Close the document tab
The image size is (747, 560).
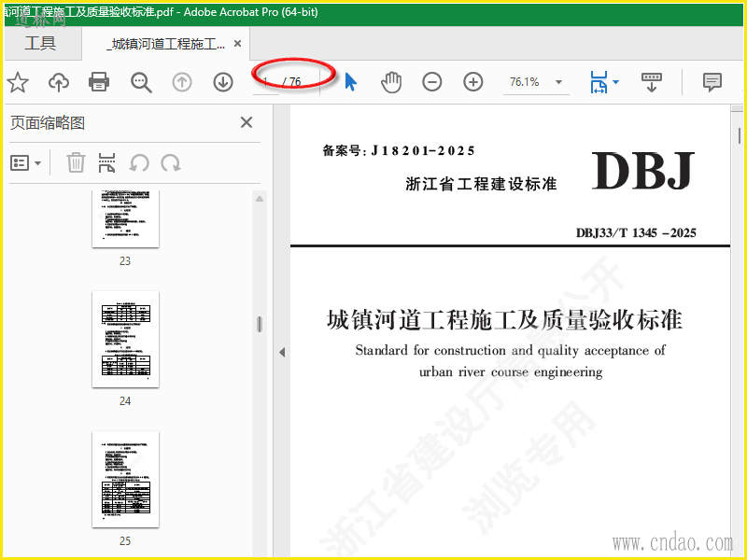pyautogui.click(x=237, y=44)
